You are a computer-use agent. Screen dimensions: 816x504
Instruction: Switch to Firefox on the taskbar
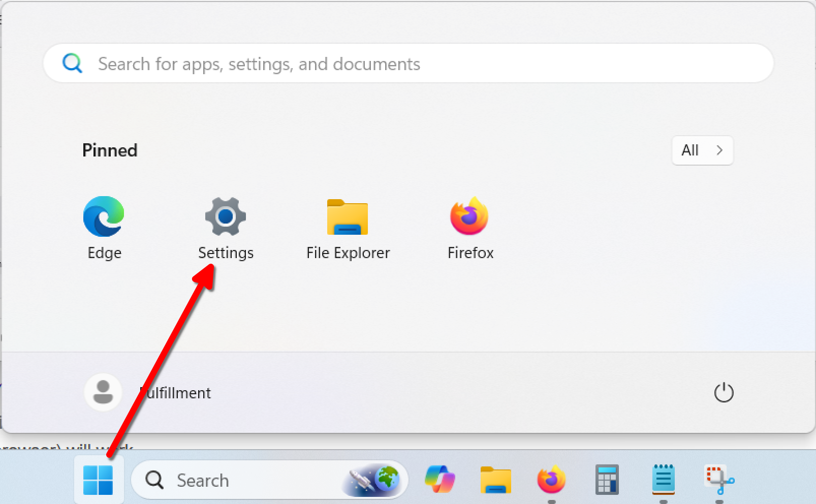pos(551,480)
